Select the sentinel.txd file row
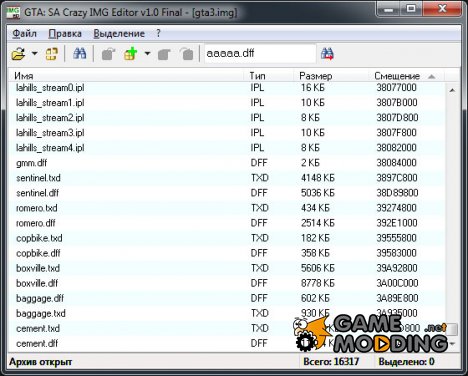The height and width of the screenshot is (376, 468). click(227, 178)
